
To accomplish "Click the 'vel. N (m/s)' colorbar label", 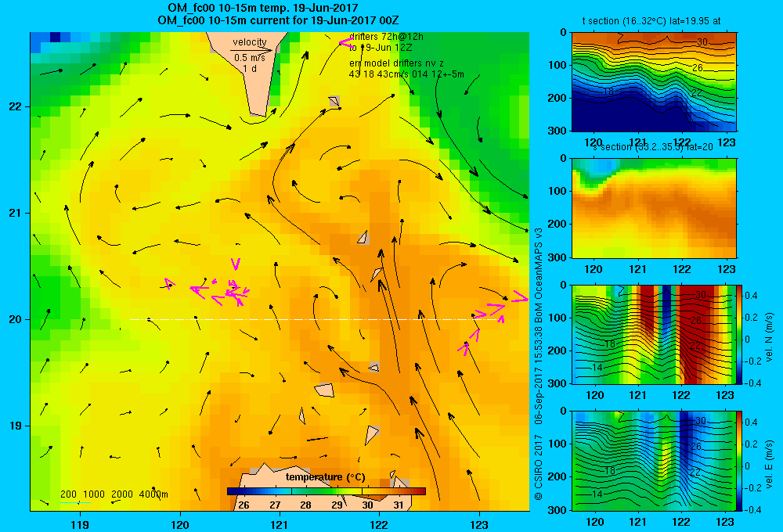I will [x=769, y=337].
